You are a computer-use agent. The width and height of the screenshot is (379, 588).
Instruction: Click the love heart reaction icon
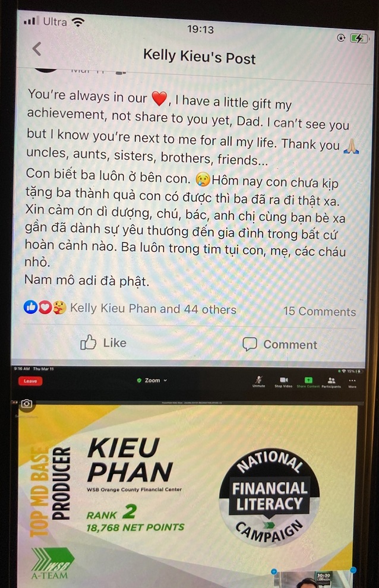[45, 308]
